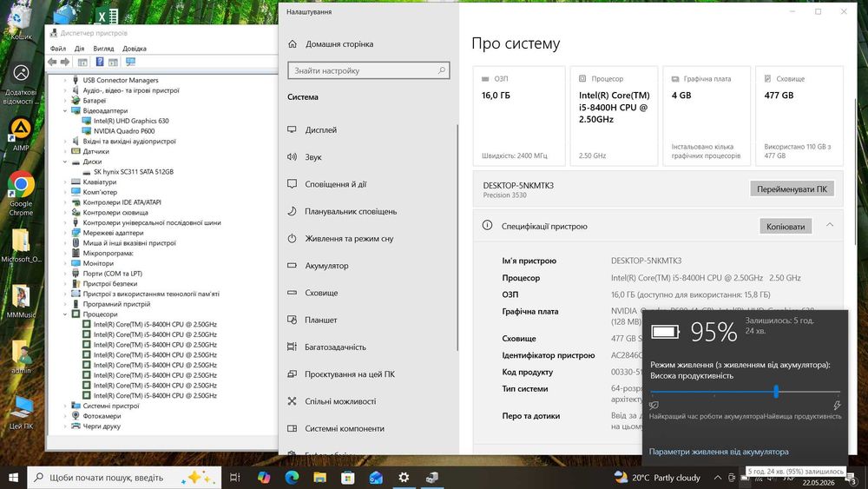Click inside the Знайти настройку search field
Viewport: 868px width, 489px height.
[x=368, y=70]
